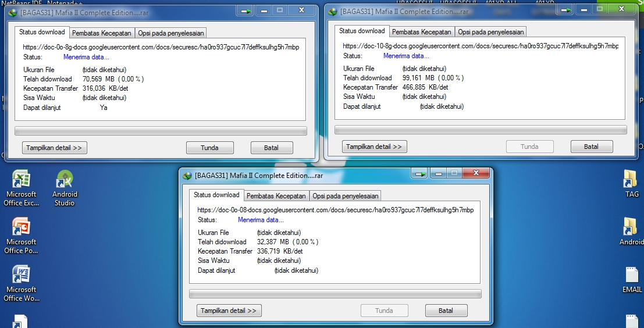Click the 316,036 KB/det transfer speed value
Screen dimensions: 644x328
[105, 88]
